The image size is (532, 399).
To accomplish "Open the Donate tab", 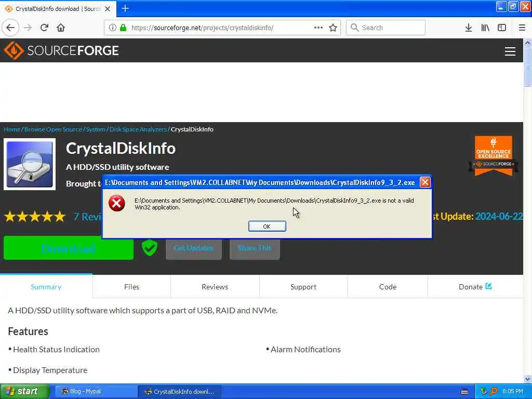I will (x=475, y=287).
